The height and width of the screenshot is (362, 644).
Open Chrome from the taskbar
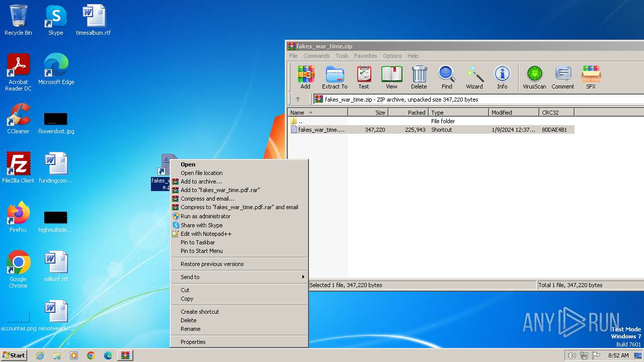pos(91,355)
